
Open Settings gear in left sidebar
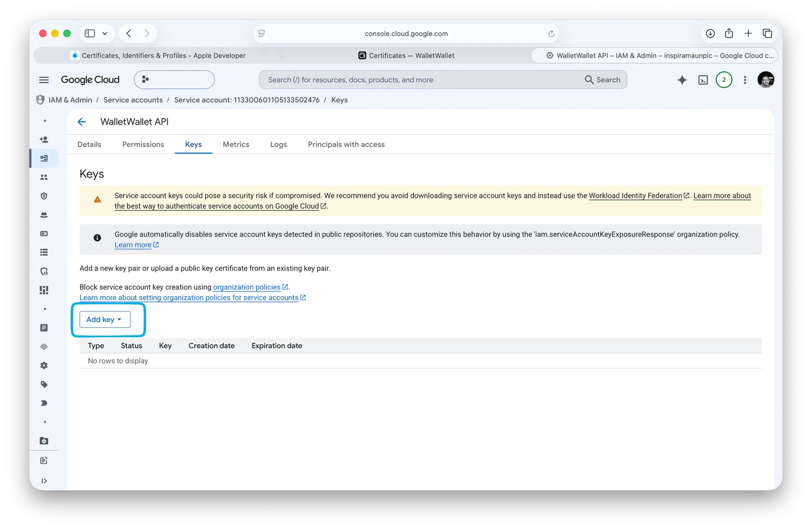44,365
